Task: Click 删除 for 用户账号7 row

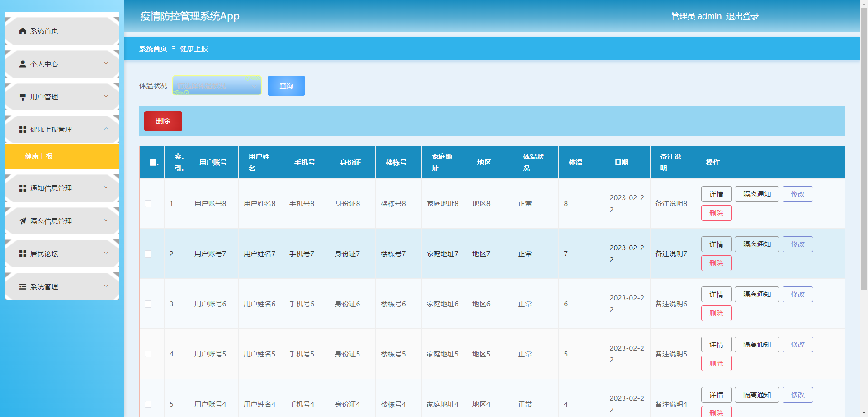Action: point(716,263)
